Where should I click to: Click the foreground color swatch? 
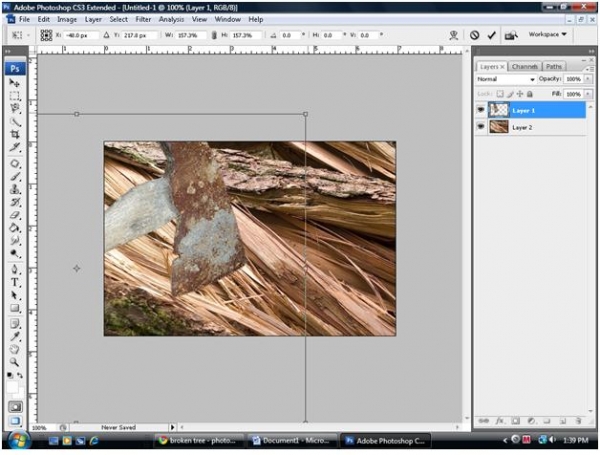[x=12, y=387]
